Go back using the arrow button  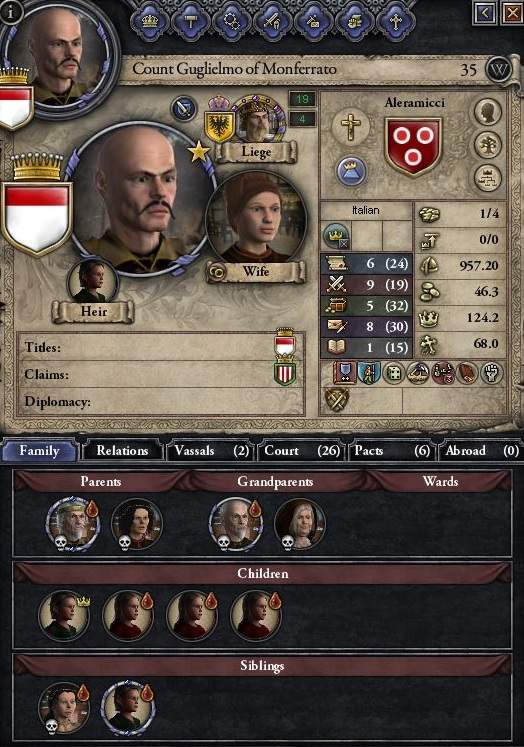coord(484,13)
